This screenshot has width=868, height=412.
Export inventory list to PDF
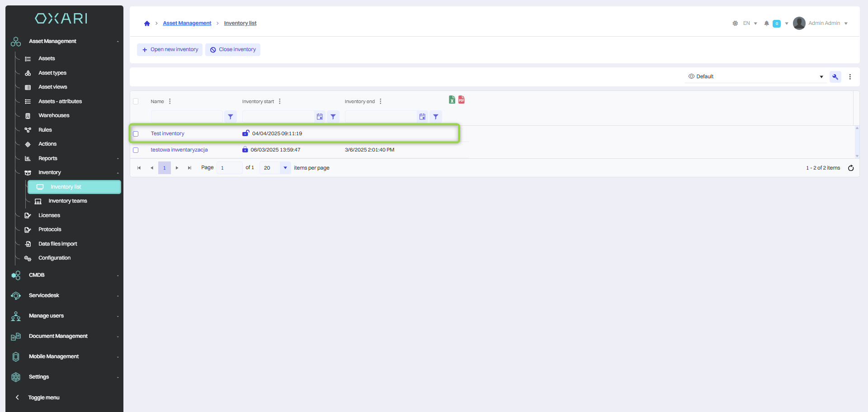tap(461, 100)
